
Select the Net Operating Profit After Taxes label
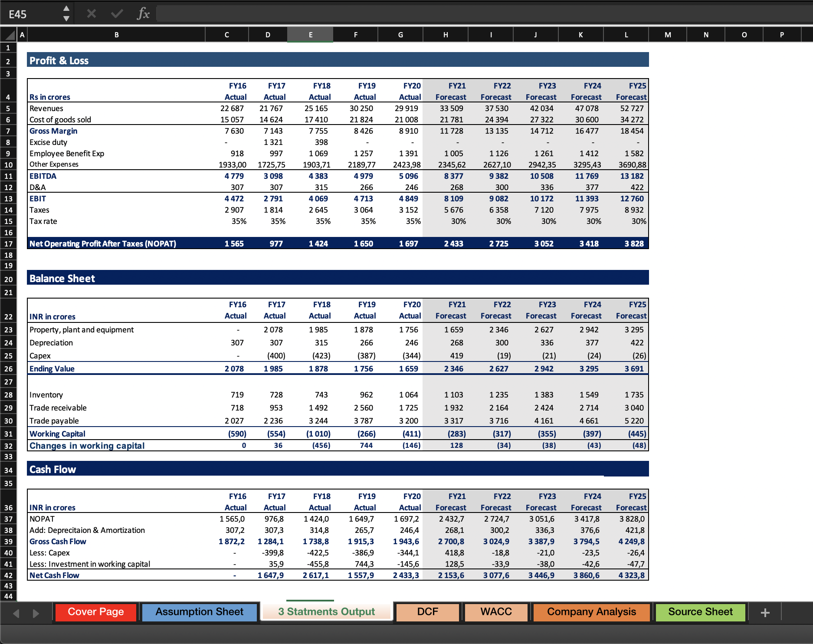tap(103, 244)
